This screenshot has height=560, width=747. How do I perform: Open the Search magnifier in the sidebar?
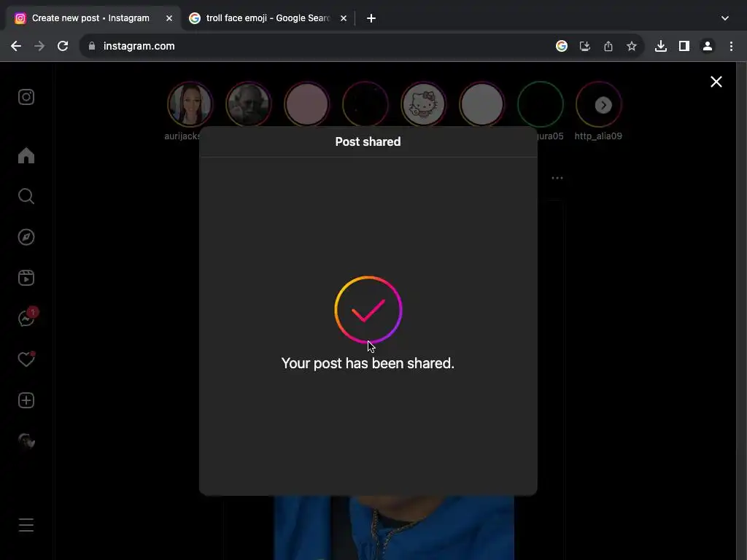(26, 196)
